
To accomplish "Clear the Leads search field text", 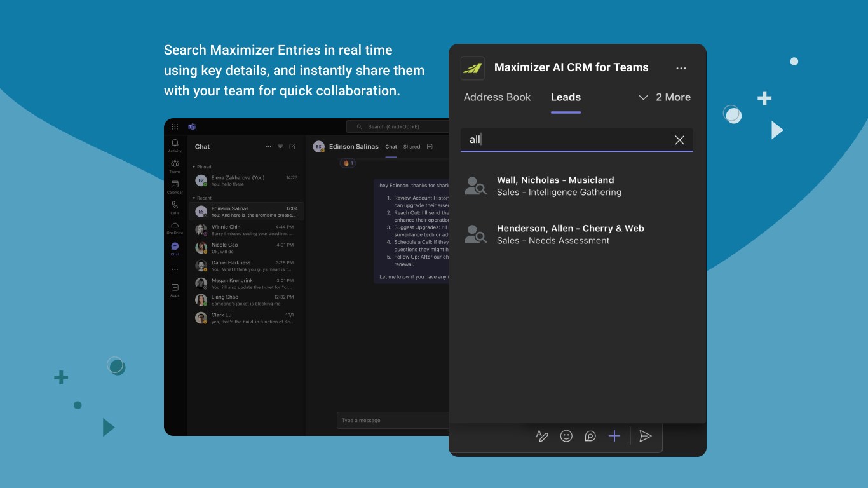I will coord(679,140).
